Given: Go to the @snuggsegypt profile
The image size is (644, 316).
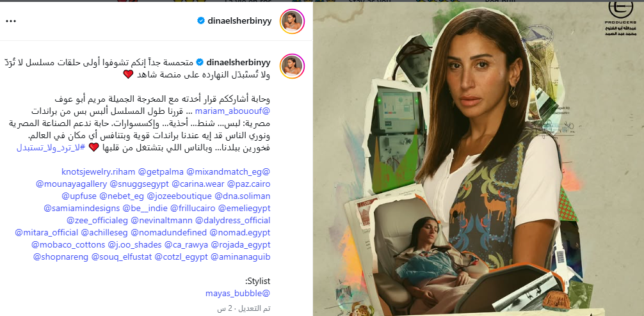Looking at the screenshot, I should (139, 184).
